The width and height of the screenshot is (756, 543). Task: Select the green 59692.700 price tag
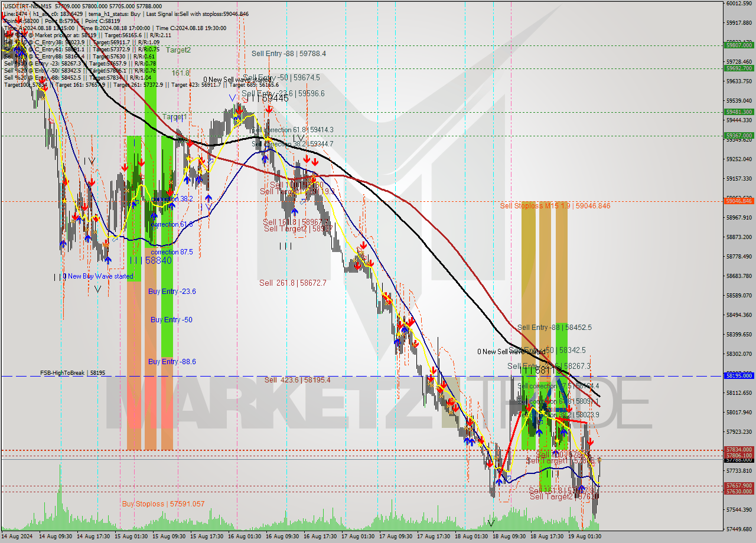point(739,68)
